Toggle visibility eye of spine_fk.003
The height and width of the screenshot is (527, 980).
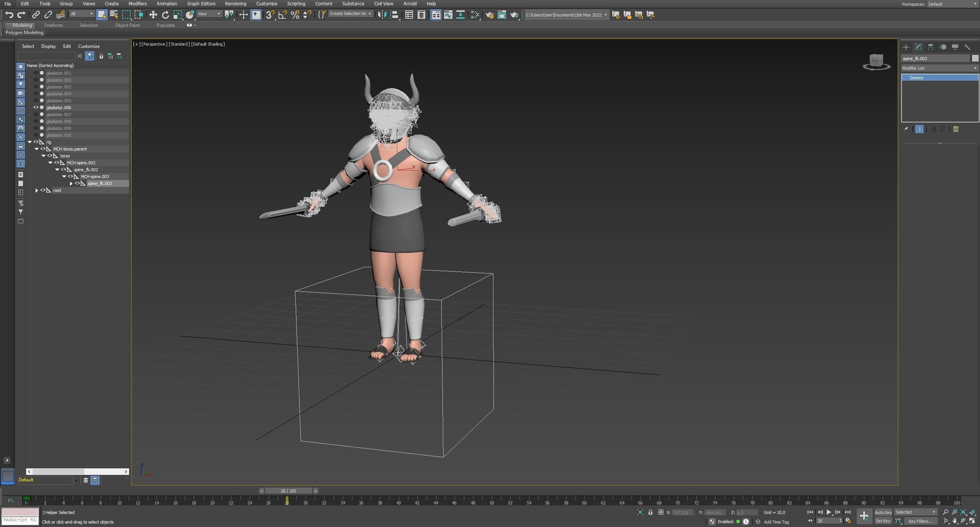tap(77, 183)
